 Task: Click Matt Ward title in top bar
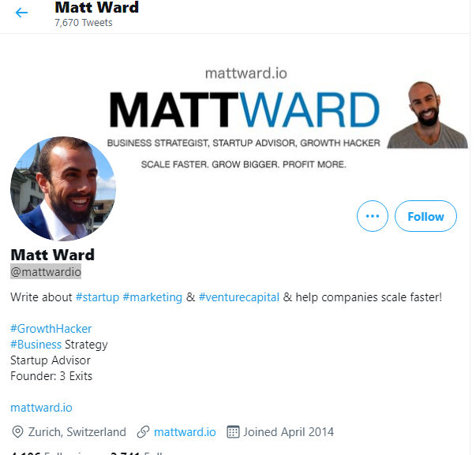click(96, 8)
